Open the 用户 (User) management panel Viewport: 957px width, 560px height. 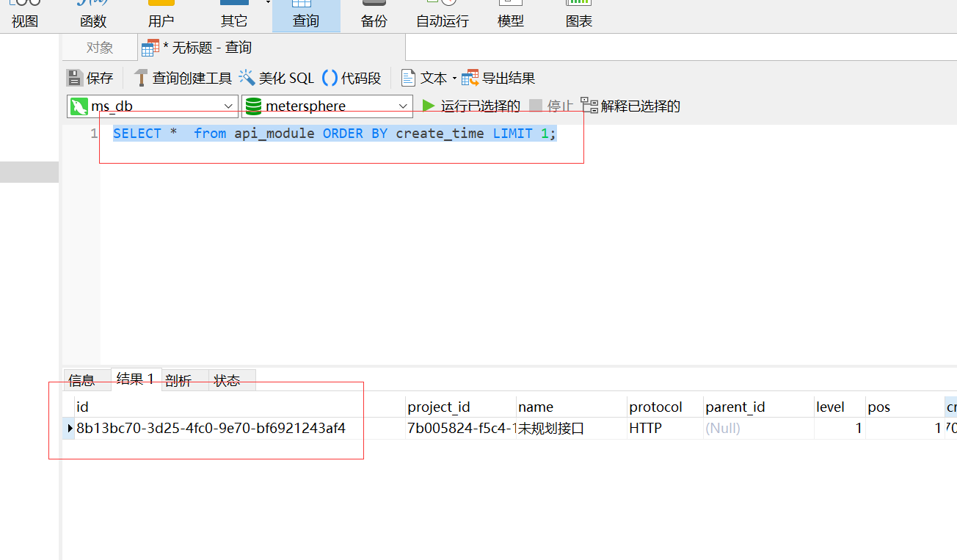(161, 15)
